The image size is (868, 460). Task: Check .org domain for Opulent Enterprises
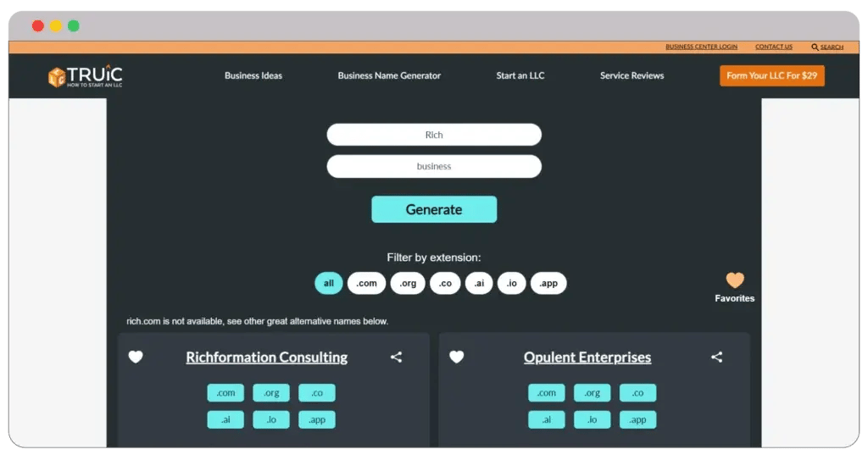click(592, 393)
